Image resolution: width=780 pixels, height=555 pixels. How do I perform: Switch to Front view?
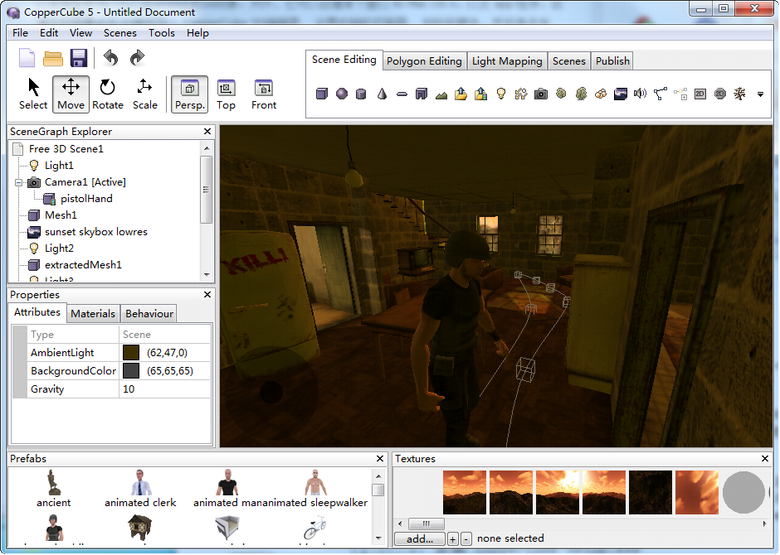[264, 94]
